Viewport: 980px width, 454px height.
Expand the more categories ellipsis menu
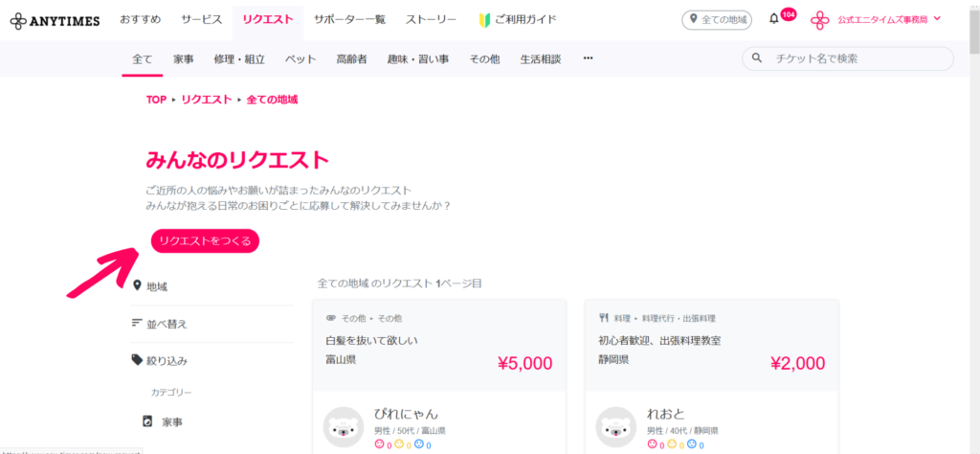coord(588,58)
